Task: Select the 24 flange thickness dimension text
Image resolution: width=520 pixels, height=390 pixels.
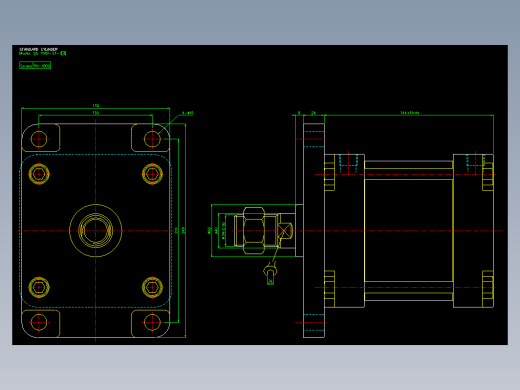Action: click(x=313, y=113)
